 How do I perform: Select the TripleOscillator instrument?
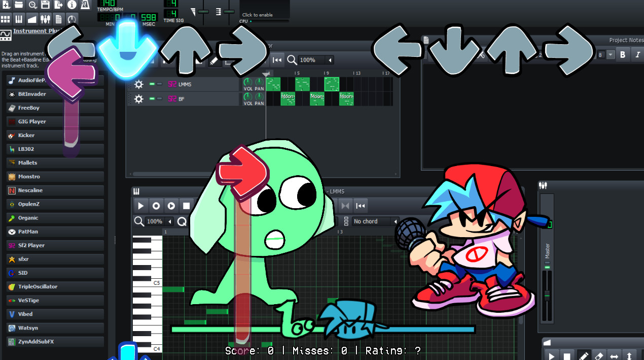click(x=55, y=286)
